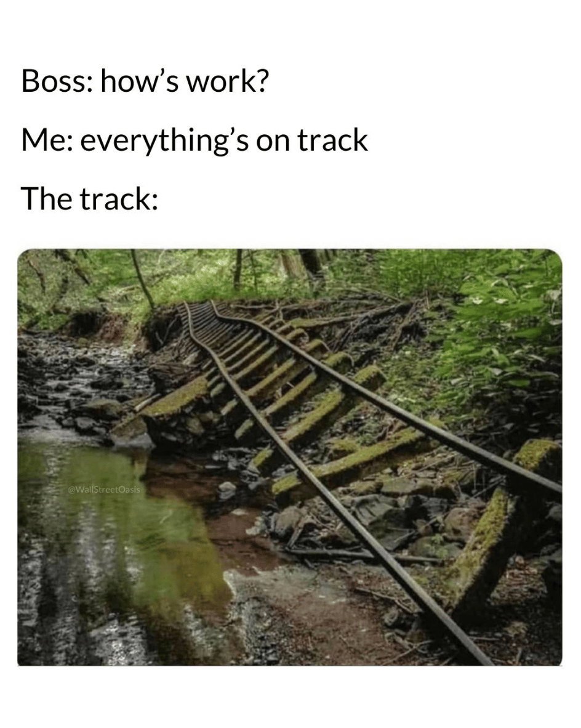Click the word "The" in the third line
Viewport: 581px width, 728px height.
[48, 198]
